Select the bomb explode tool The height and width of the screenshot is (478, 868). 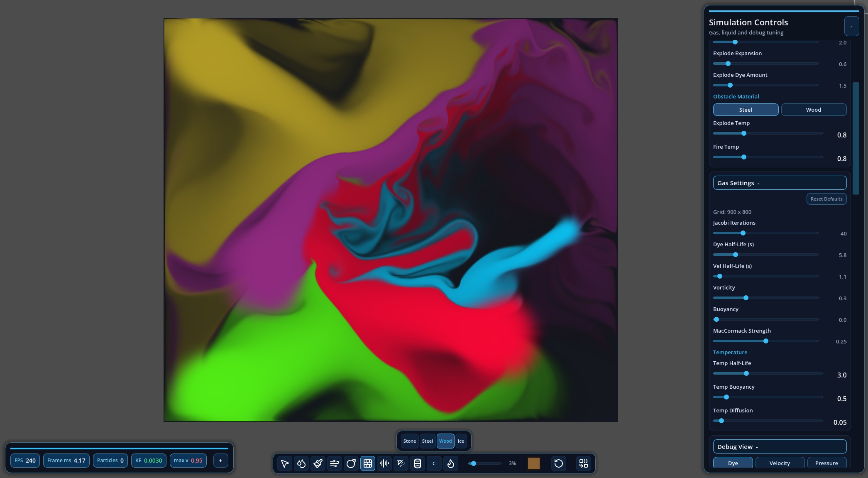tap(351, 463)
